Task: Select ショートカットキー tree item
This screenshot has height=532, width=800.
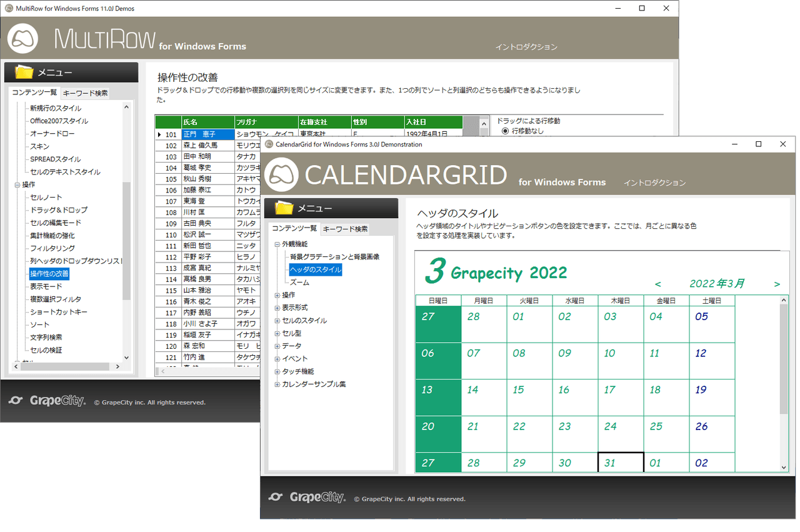Action: (x=59, y=312)
